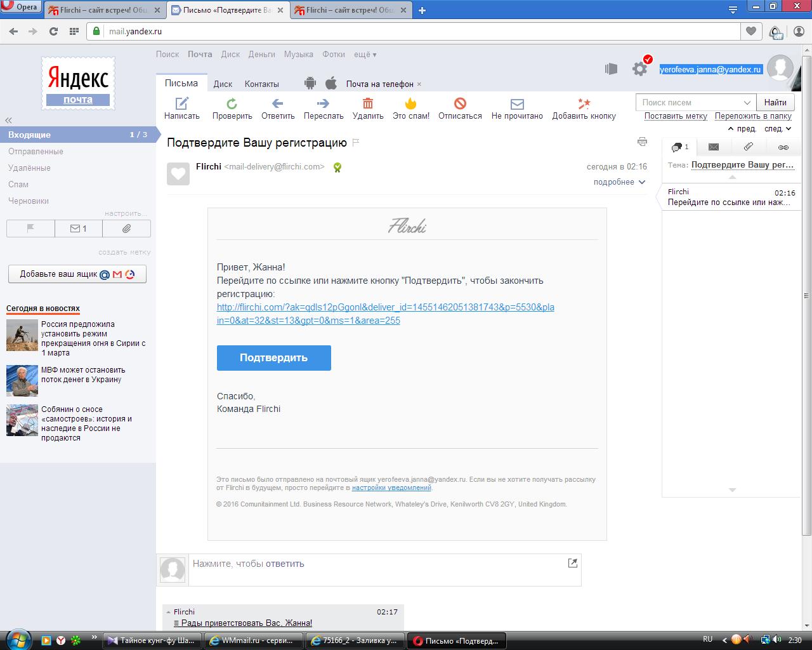Click the Apple phone app icon

coord(331,83)
